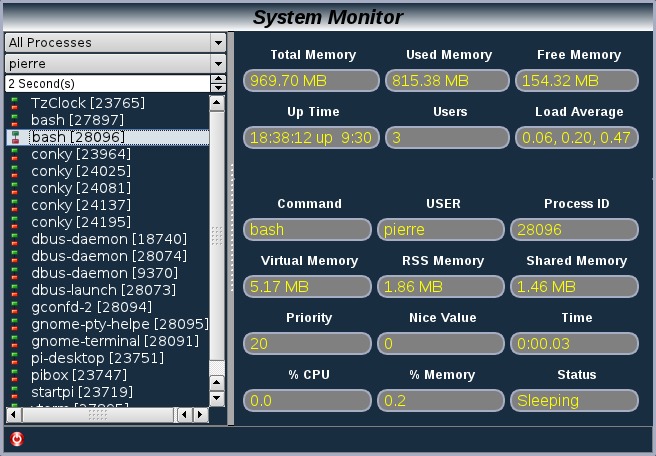
Task: Click the process list scroll-up arrow
Action: click(217, 102)
